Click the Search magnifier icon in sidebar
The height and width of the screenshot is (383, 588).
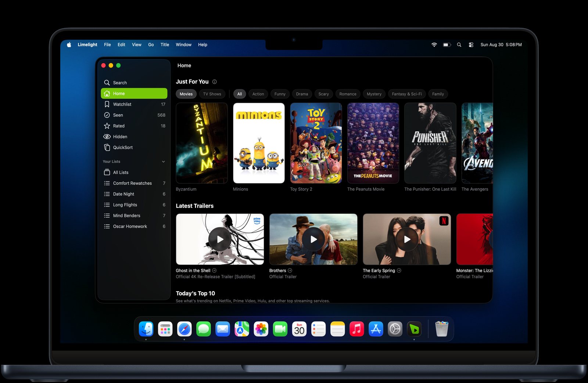(107, 83)
